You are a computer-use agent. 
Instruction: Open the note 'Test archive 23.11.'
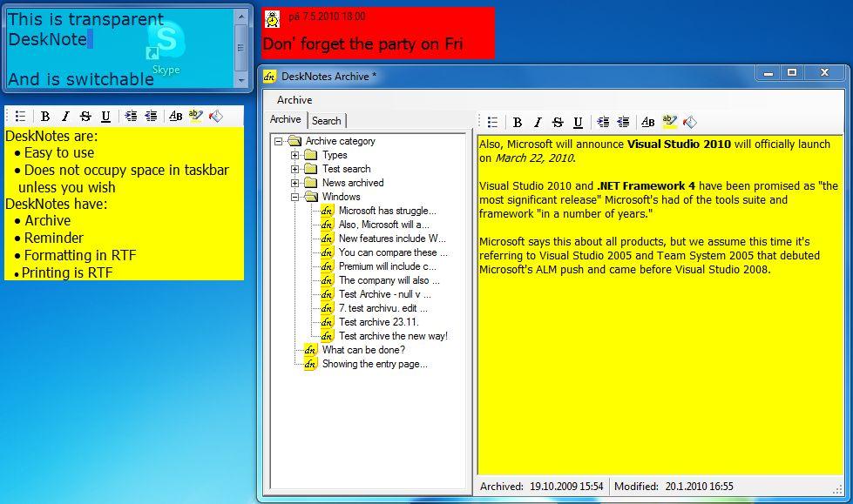(379, 322)
